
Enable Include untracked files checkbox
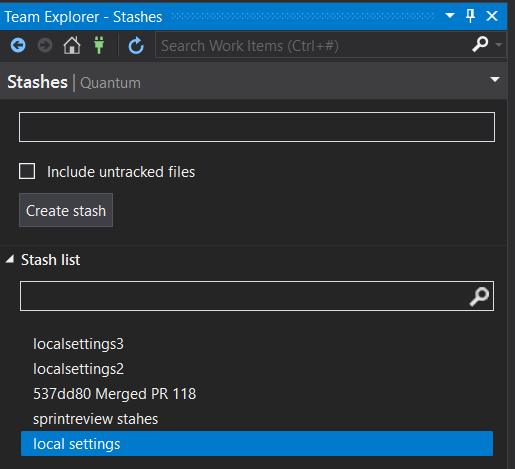[27, 171]
